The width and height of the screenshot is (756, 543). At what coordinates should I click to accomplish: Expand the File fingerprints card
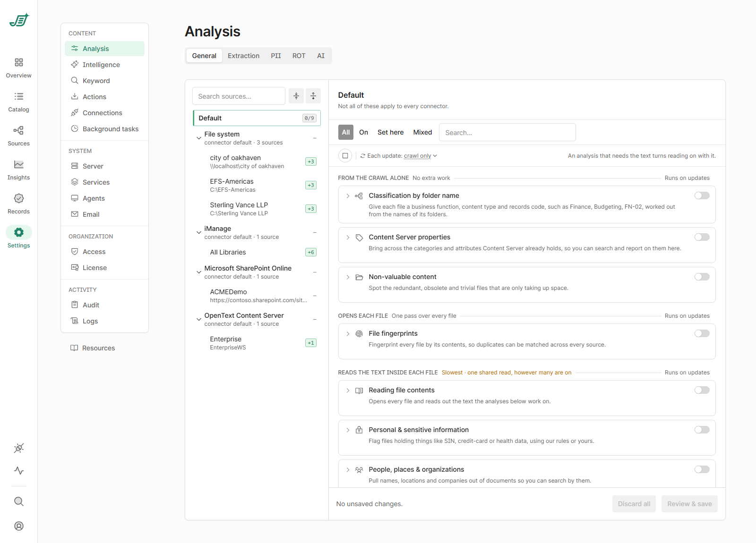[348, 334]
